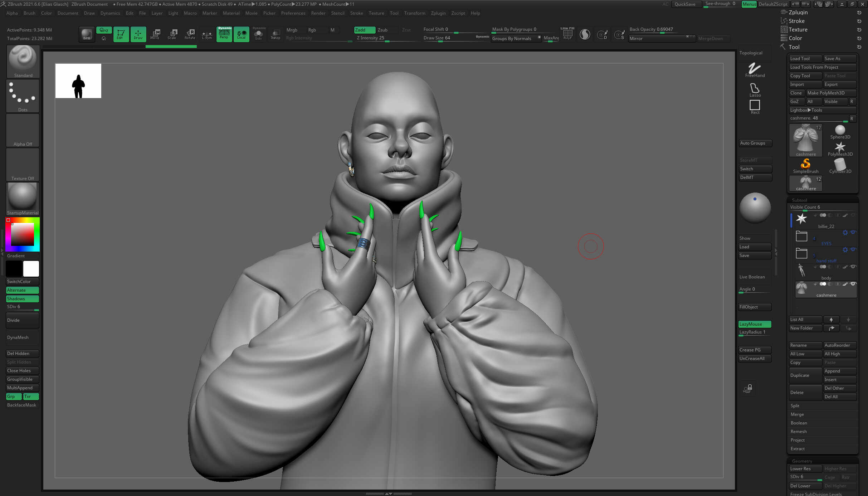Open the Zplugin menu
The image size is (868, 496).
(438, 13)
